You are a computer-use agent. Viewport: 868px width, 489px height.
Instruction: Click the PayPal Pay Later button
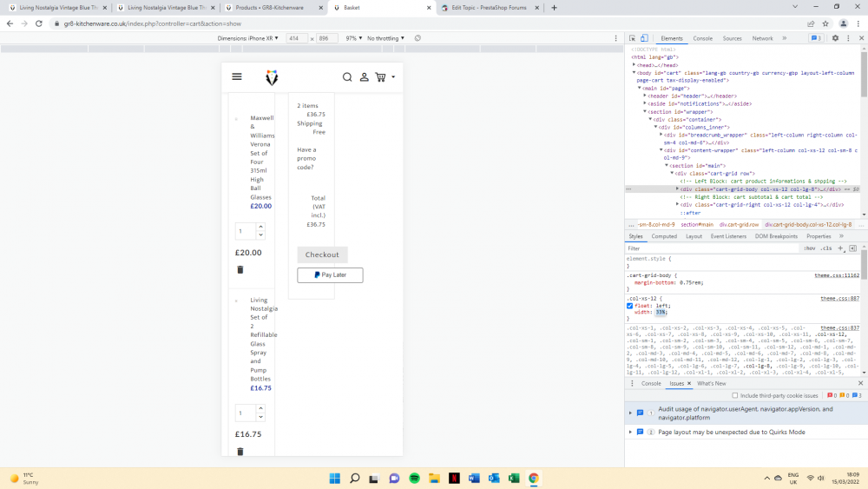(x=330, y=275)
